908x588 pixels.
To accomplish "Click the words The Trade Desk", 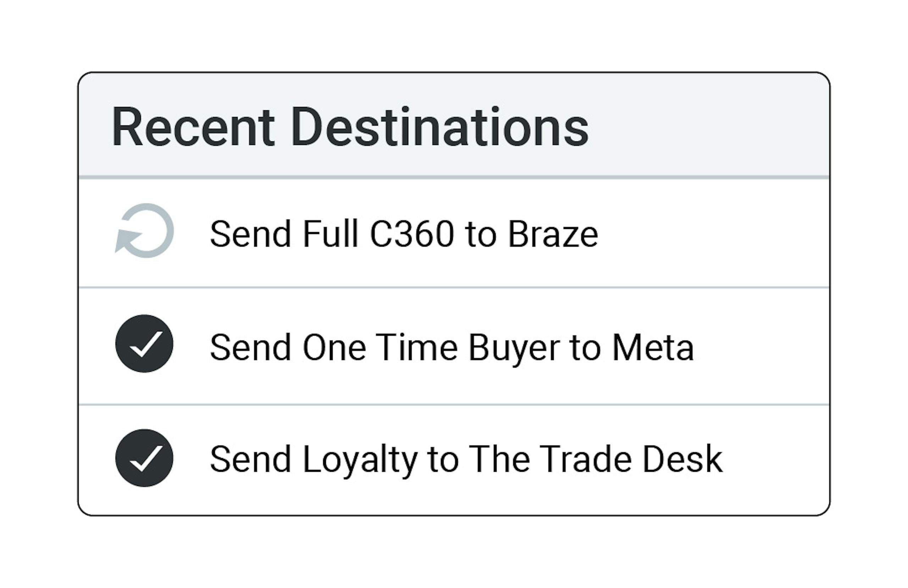I will [596, 459].
